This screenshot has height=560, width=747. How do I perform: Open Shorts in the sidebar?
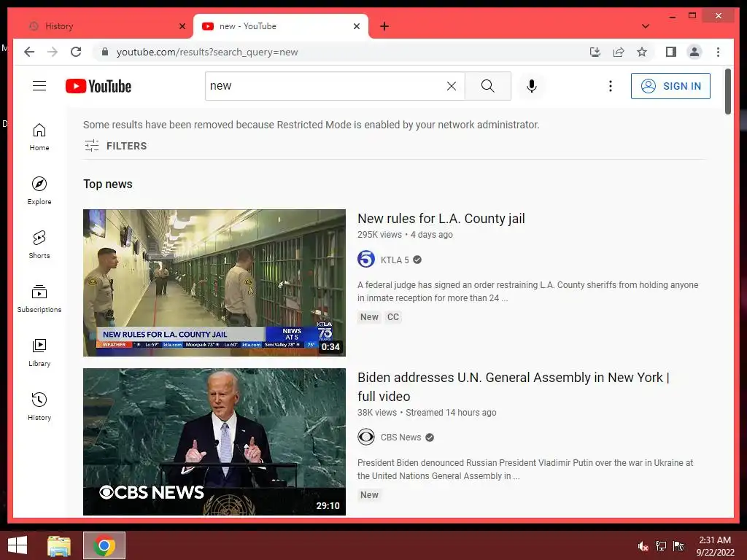[39, 245]
